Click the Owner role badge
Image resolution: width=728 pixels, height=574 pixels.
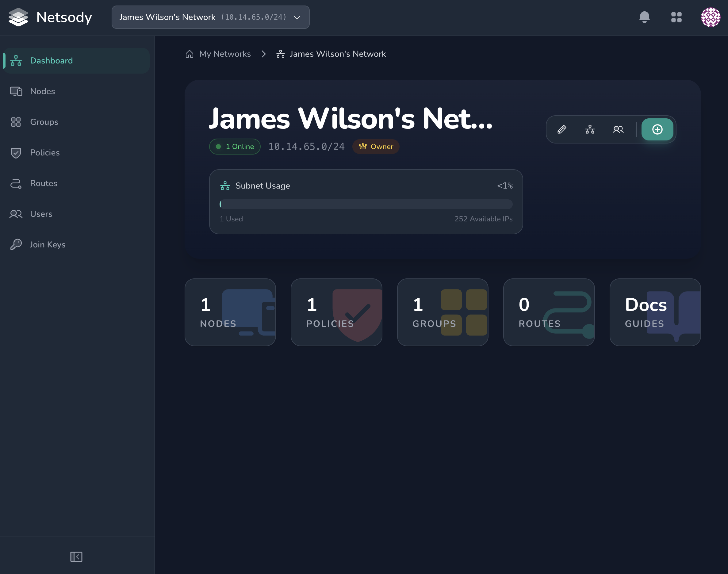coord(376,147)
